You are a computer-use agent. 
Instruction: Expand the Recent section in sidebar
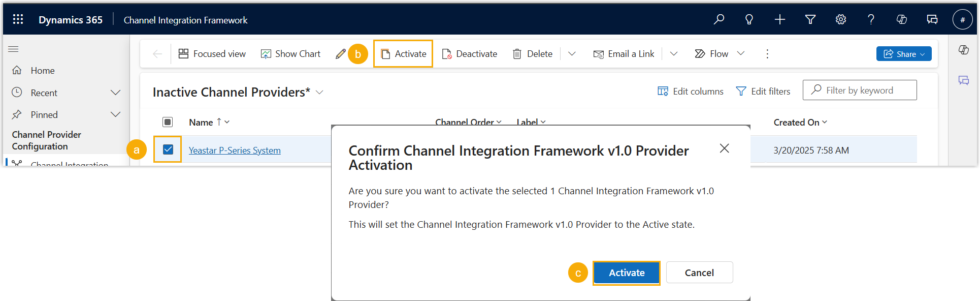tap(115, 93)
